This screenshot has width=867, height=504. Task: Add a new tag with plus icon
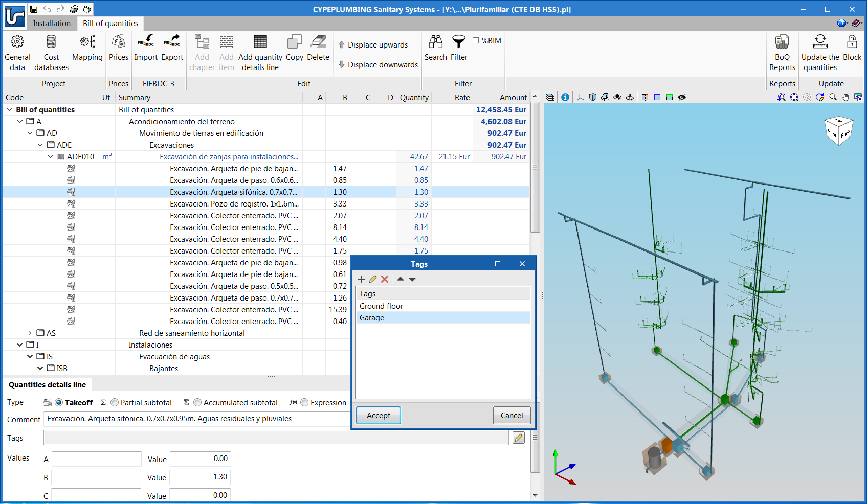(361, 279)
